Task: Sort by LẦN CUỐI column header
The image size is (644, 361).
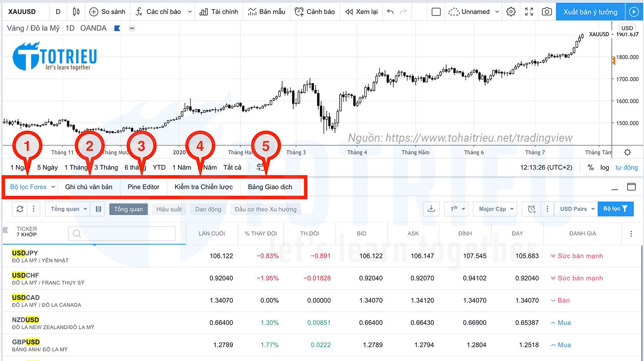Action: (x=212, y=234)
